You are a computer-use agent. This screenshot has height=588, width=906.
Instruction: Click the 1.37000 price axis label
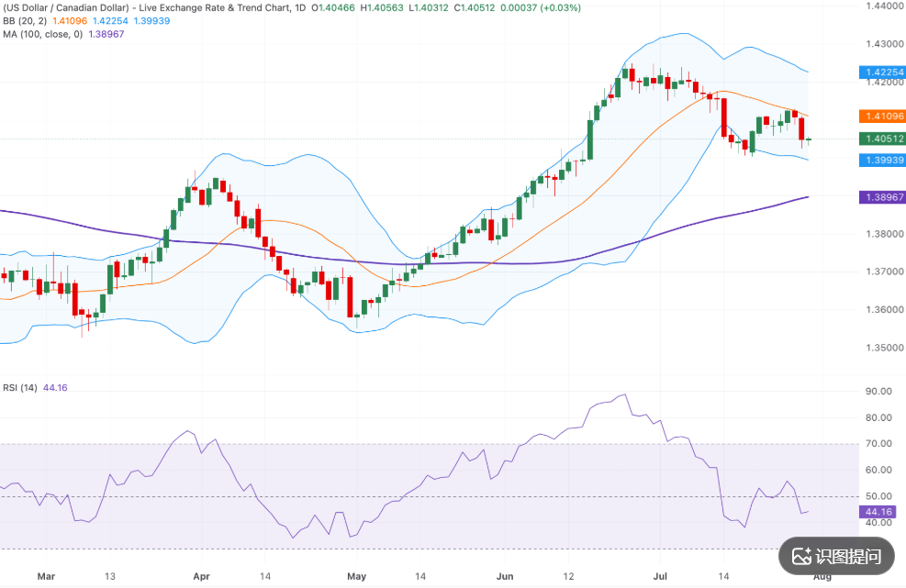(x=885, y=272)
